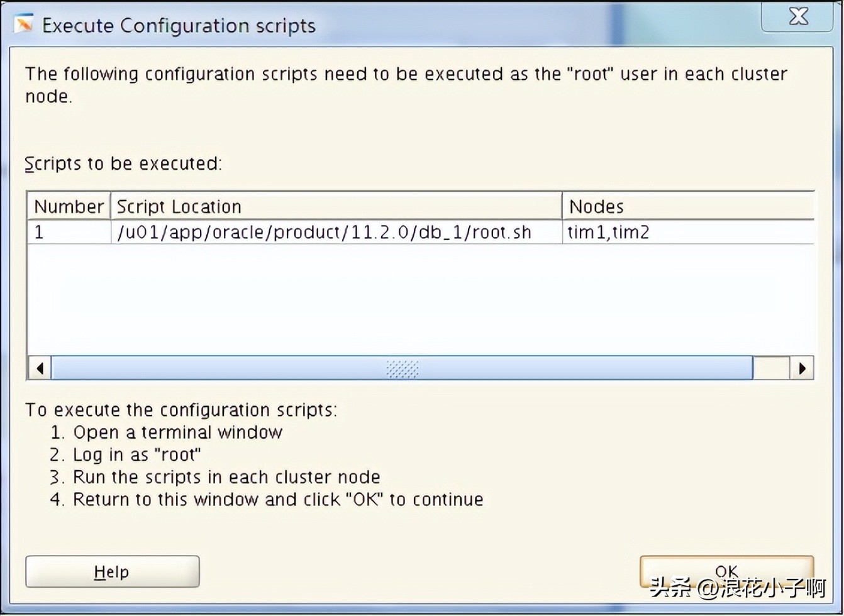Screen dimensions: 844x616
Task: Click the left scrollbar arrow
Action: 38,368
